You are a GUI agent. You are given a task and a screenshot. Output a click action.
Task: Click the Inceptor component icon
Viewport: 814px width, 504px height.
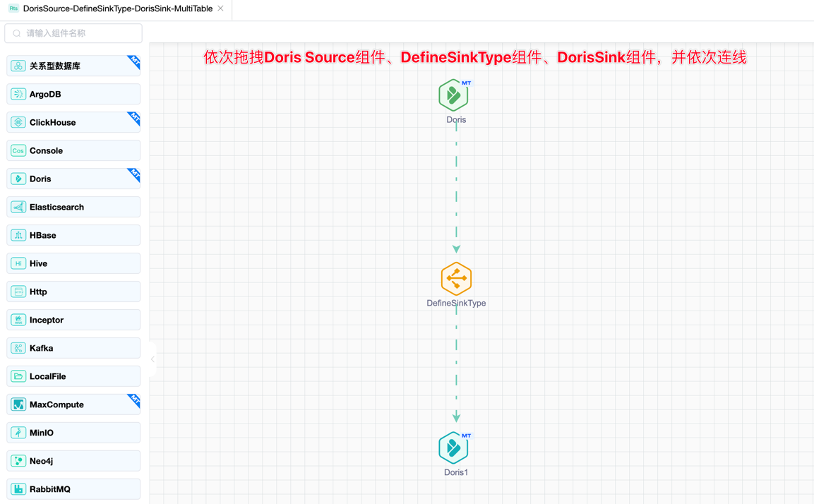pos(18,320)
